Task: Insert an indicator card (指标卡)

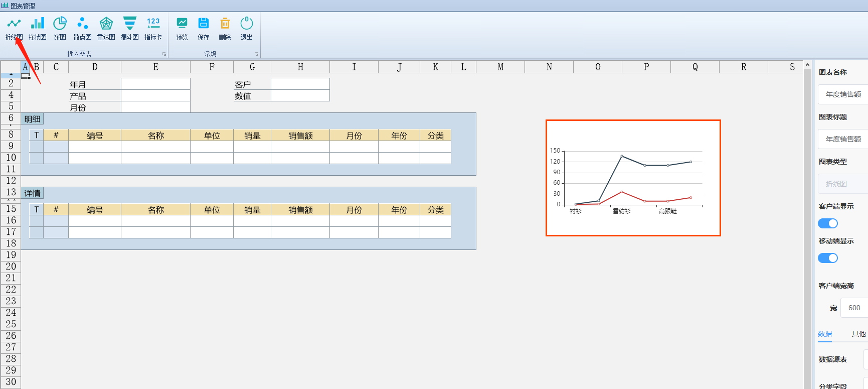Action: [x=153, y=29]
